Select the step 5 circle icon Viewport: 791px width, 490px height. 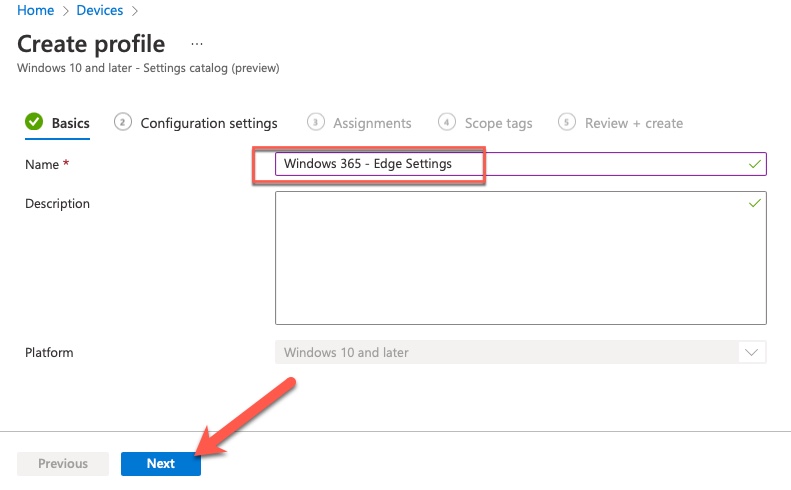click(567, 122)
